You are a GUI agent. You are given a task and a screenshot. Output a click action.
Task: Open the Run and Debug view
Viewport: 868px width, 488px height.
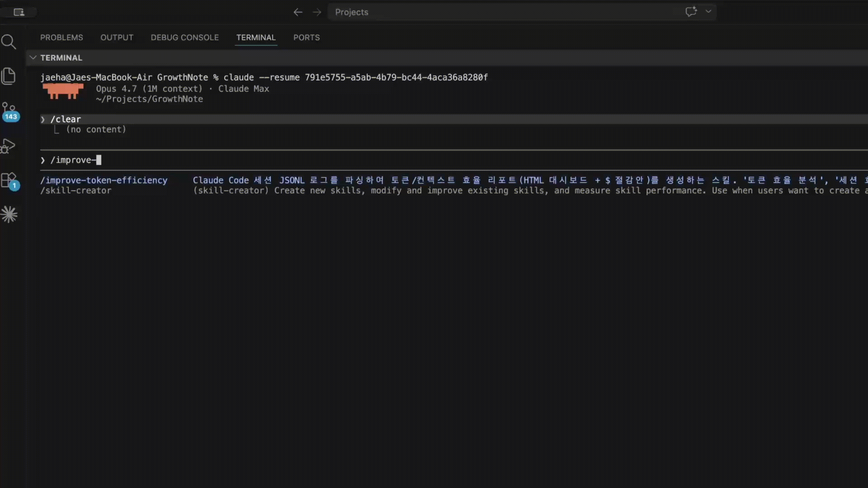(x=8, y=146)
